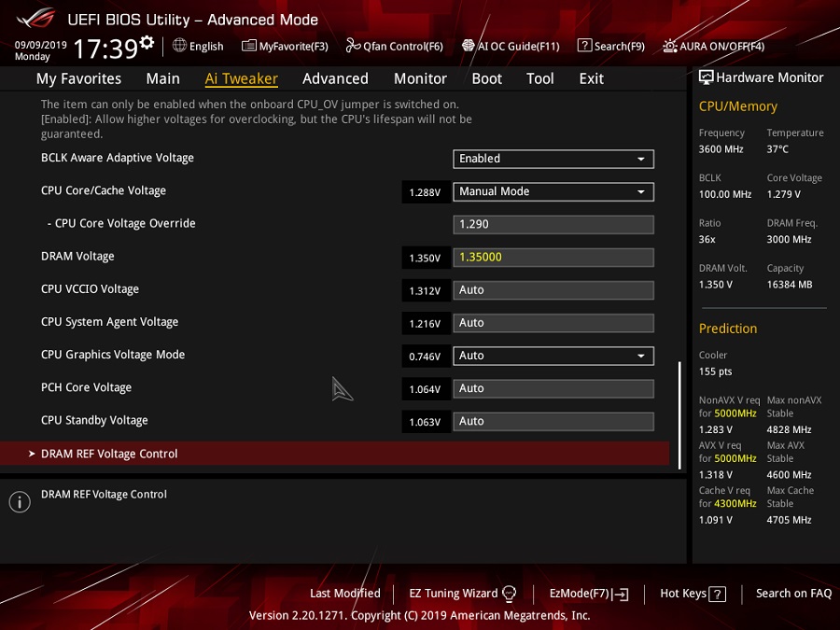Screen dimensions: 840x630
Task: Click the DRAM Voltage input field
Action: point(553,258)
